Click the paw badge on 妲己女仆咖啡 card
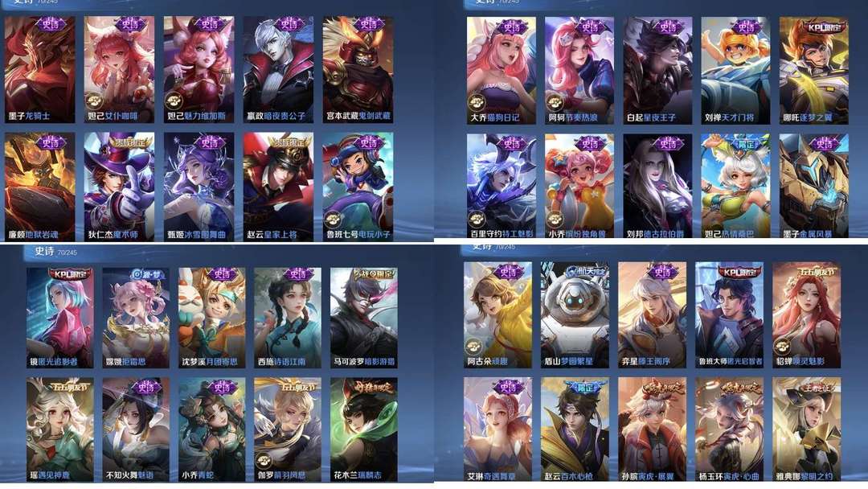The height and width of the screenshot is (489, 868). (94, 101)
